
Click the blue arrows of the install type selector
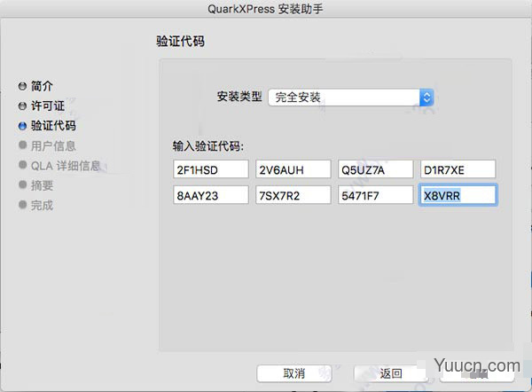426,98
